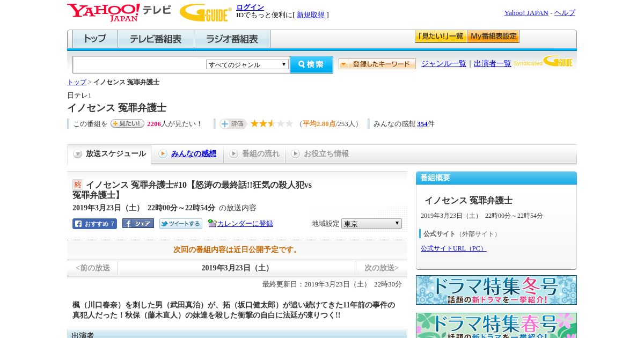
Task: Click the keyword search input field
Action: coord(140,64)
